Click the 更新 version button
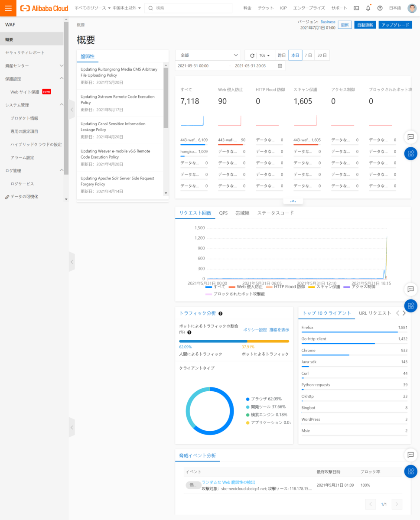The image size is (420, 520). (x=345, y=25)
